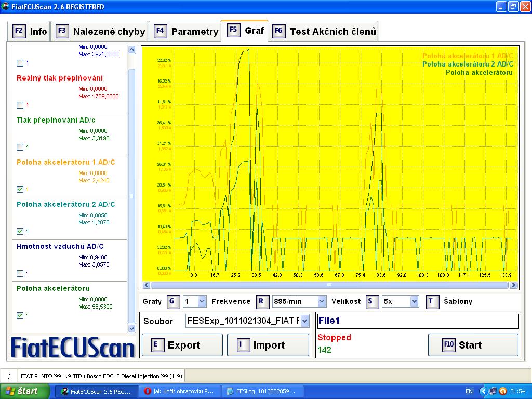Uncheck Poloha akcelerátoru 1 AD/C checkbox
The height and width of the screenshot is (399, 532).
pos(20,189)
